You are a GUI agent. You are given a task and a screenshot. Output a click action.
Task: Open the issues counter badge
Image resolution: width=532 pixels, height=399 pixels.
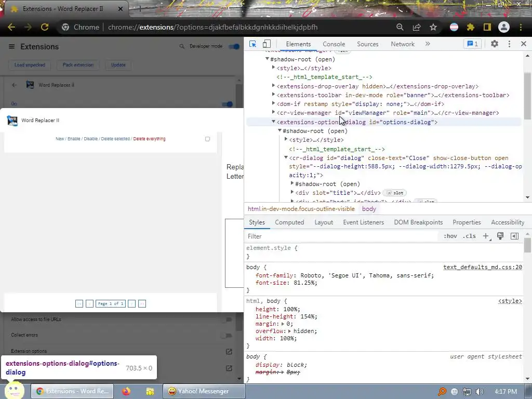[472, 44]
